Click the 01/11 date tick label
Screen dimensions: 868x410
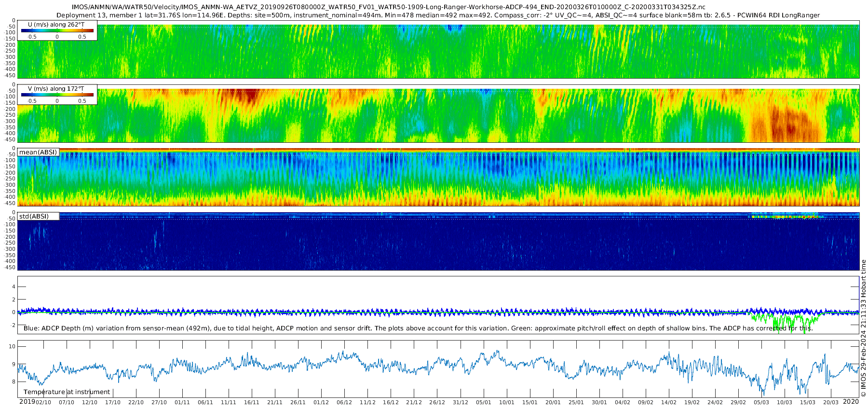point(182,402)
